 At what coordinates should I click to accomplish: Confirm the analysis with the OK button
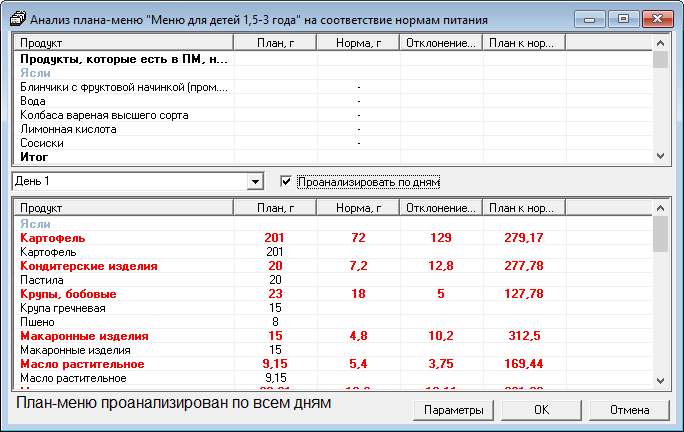(x=541, y=410)
